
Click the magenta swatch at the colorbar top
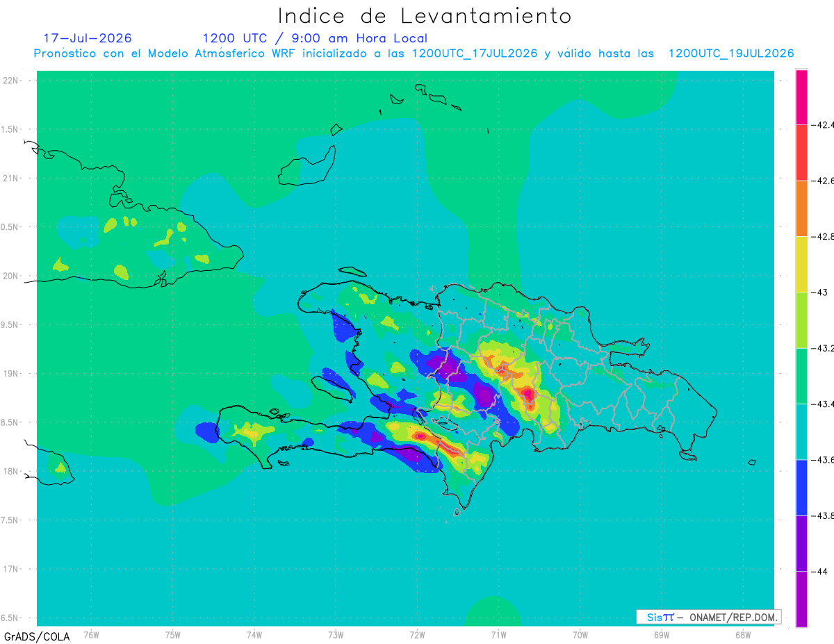pyautogui.click(x=801, y=97)
